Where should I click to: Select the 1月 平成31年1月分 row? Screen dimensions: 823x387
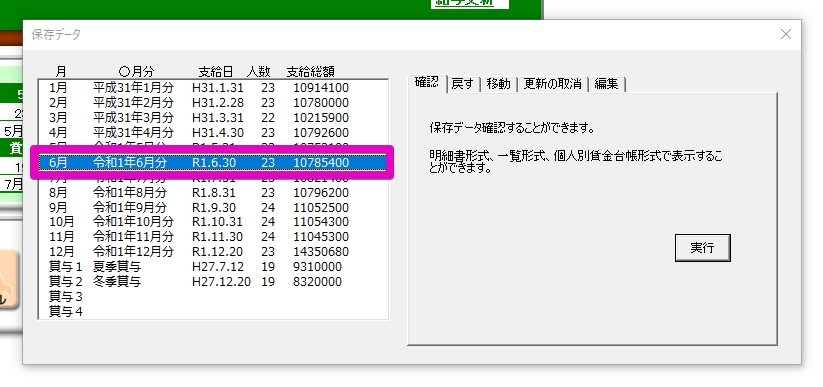point(213,88)
